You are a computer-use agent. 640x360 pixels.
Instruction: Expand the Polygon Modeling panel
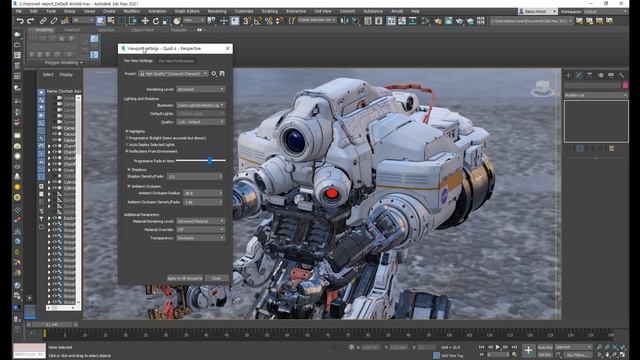63,63
